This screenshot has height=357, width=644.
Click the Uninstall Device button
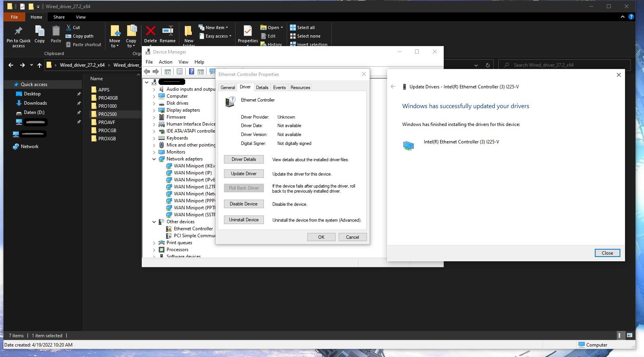[244, 220]
